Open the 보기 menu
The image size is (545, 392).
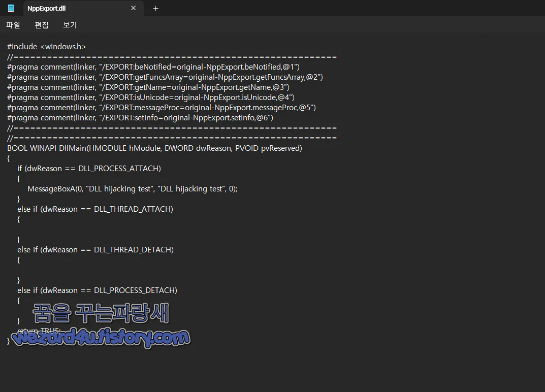70,25
